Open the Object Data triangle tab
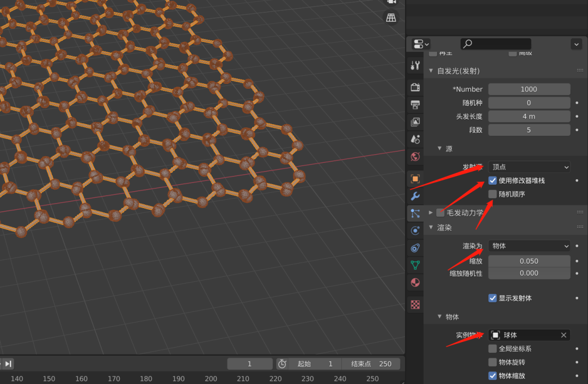The height and width of the screenshot is (384, 588). 415,265
